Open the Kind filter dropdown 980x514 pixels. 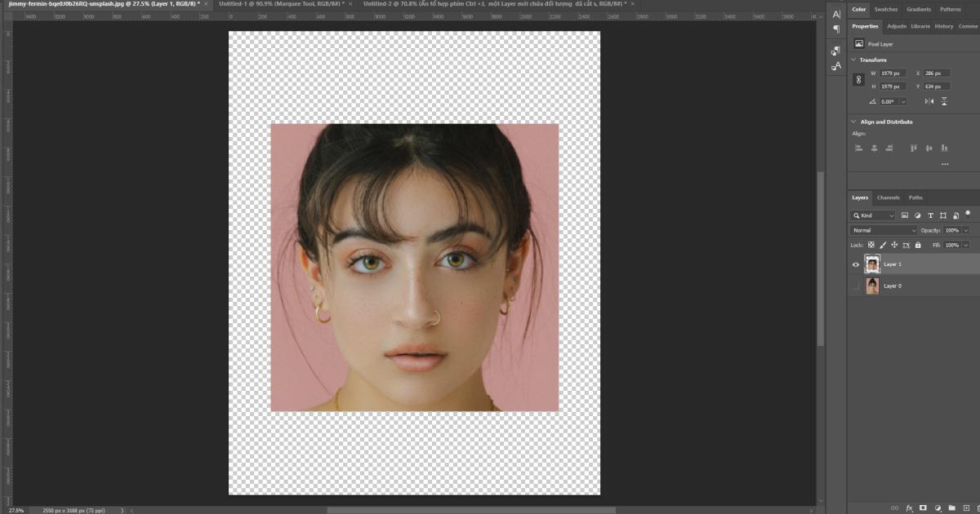873,215
